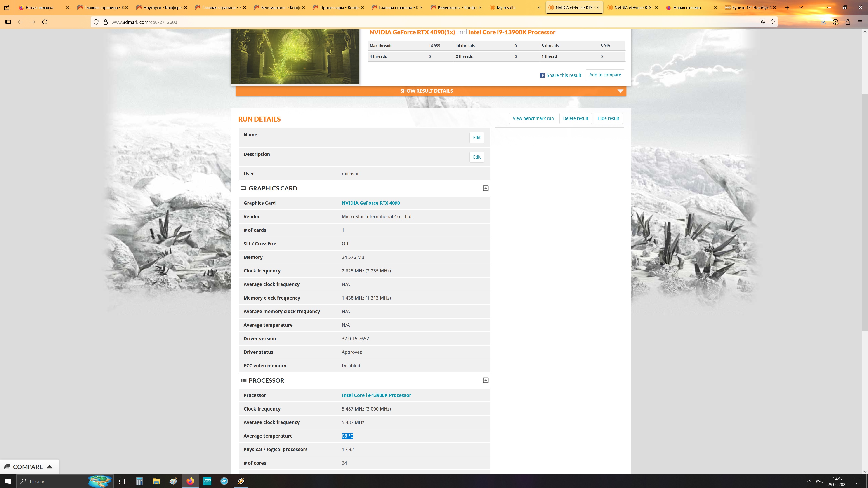The width and height of the screenshot is (868, 488).
Task: Open the Firefox hamburger application menu
Action: point(860,22)
